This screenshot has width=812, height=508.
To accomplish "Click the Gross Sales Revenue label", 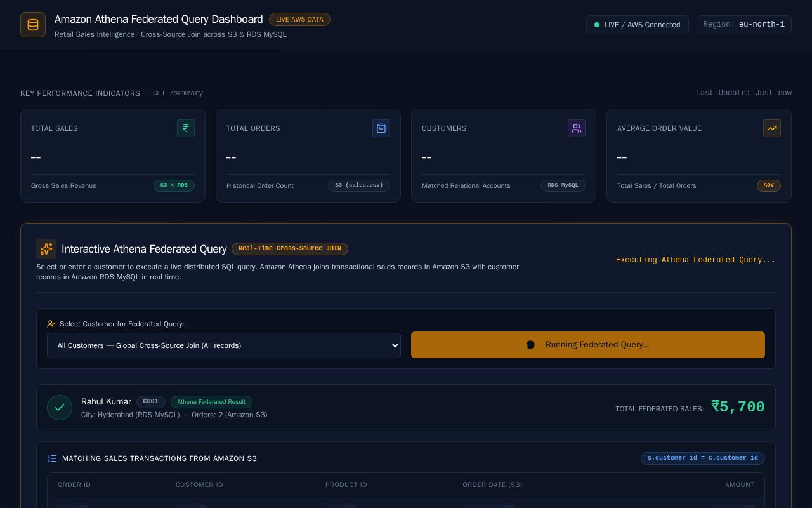I will 63,186.
